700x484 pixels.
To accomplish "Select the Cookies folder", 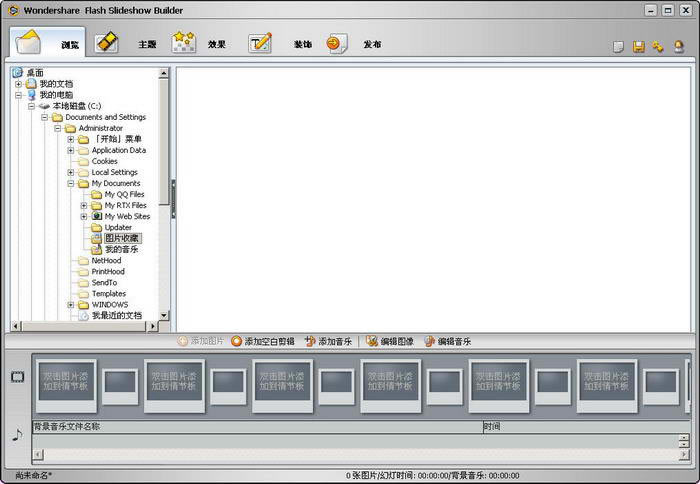I will 104,161.
